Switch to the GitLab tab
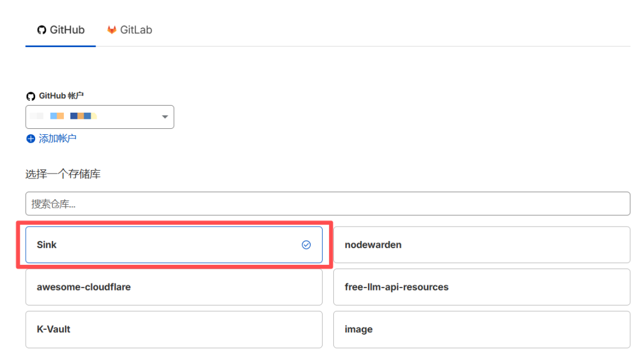 pos(130,30)
